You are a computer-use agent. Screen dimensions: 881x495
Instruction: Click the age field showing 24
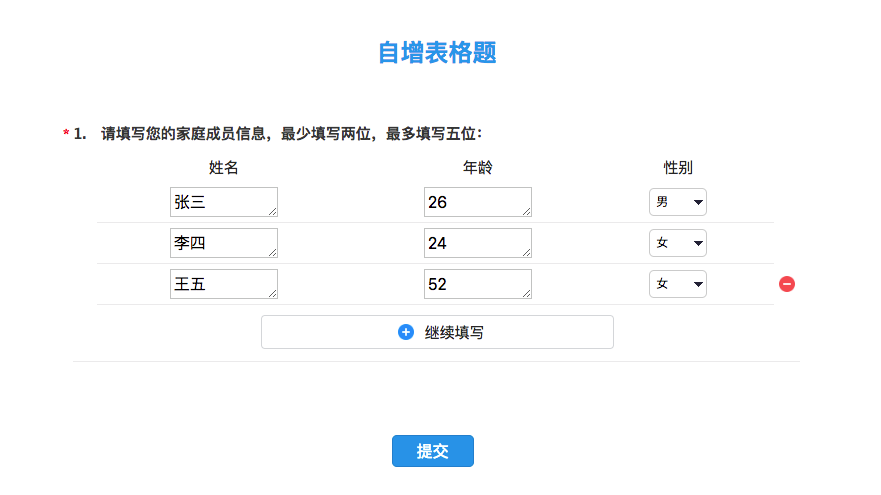478,243
